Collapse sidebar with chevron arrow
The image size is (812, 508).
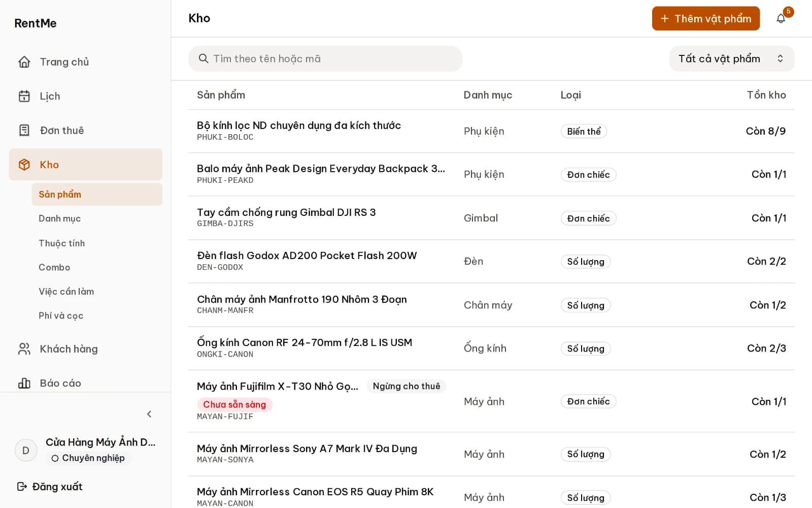pyautogui.click(x=149, y=414)
